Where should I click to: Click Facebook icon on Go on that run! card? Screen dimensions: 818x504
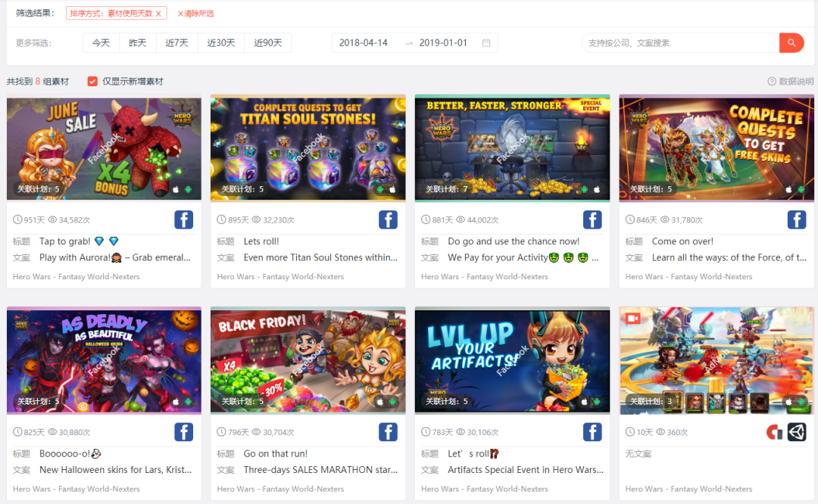pyautogui.click(x=388, y=431)
